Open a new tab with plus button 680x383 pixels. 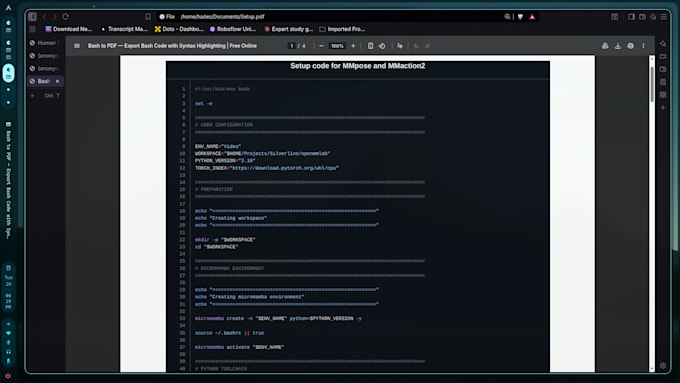(32, 95)
